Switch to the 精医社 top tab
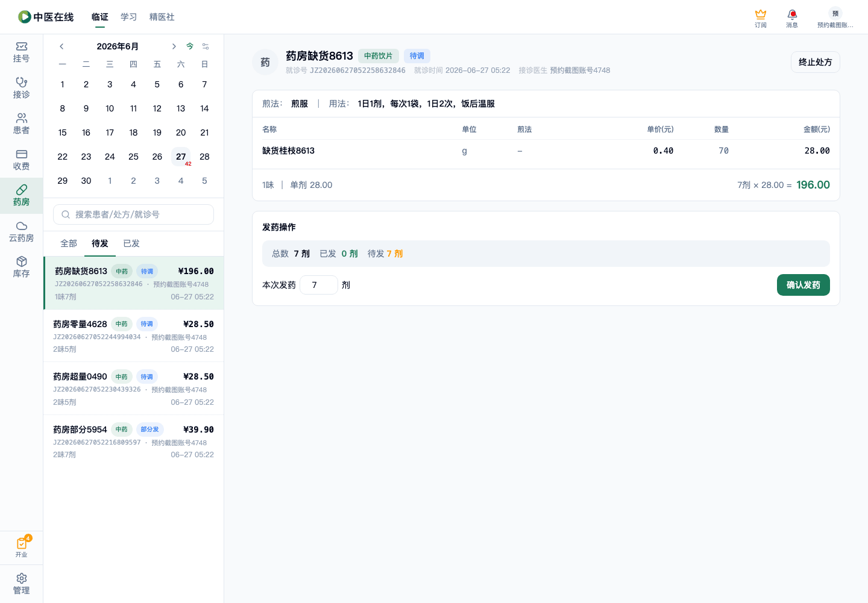 tap(162, 17)
